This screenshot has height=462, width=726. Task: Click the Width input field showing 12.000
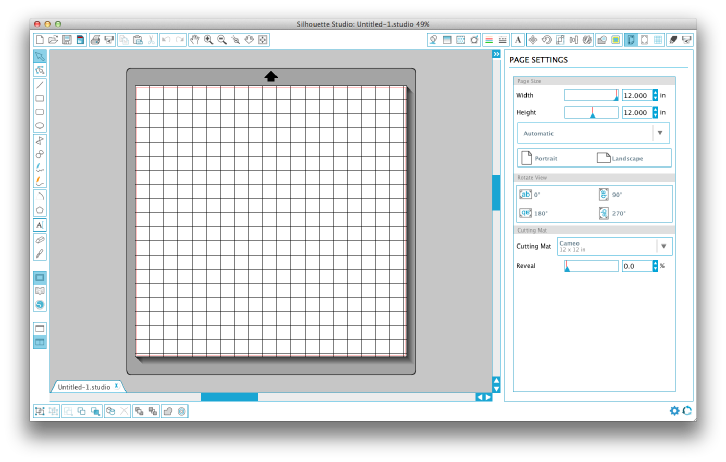point(637,95)
